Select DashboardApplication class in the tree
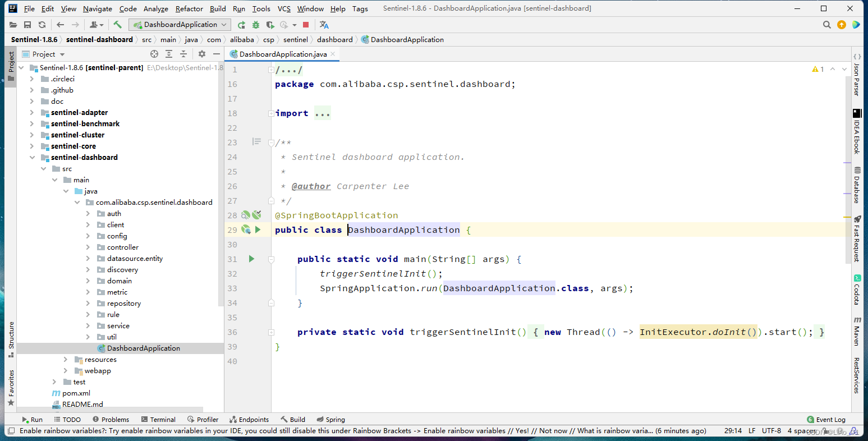 pyautogui.click(x=144, y=348)
